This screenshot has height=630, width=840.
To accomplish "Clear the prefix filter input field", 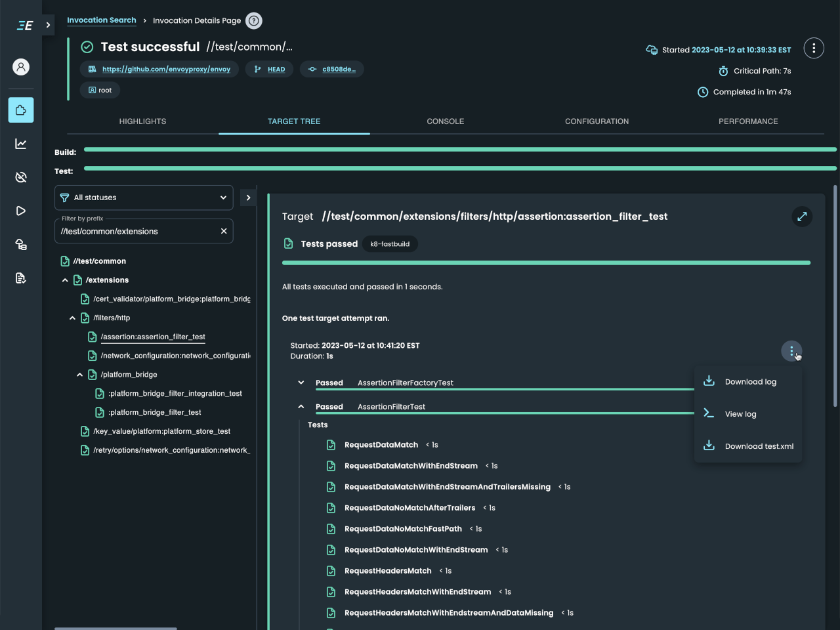I will pyautogui.click(x=223, y=231).
